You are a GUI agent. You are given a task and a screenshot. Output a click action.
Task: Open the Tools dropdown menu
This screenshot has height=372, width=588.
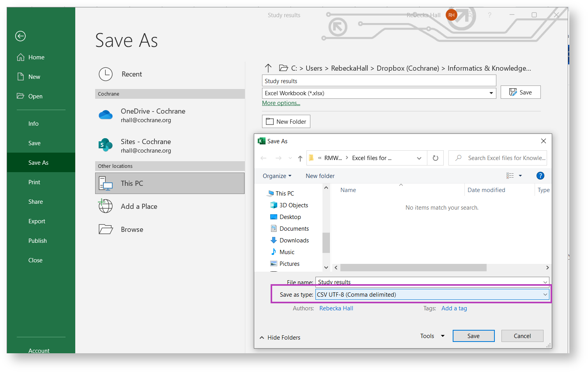coord(432,336)
